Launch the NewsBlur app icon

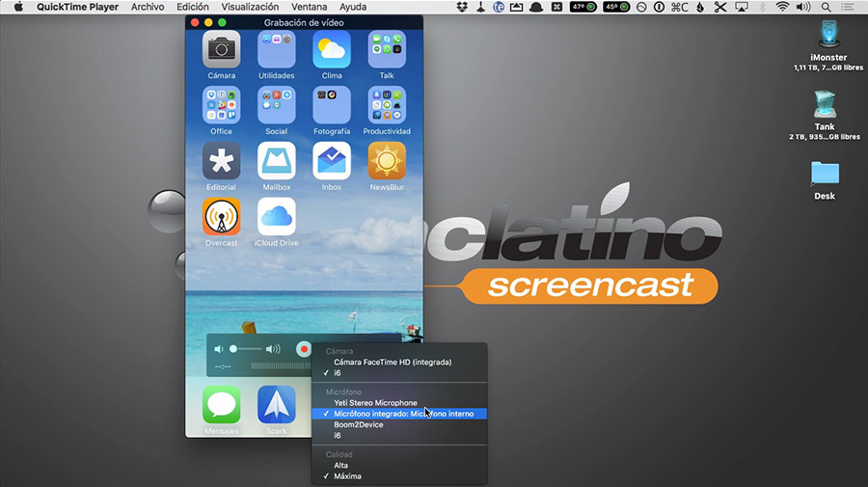click(x=387, y=161)
